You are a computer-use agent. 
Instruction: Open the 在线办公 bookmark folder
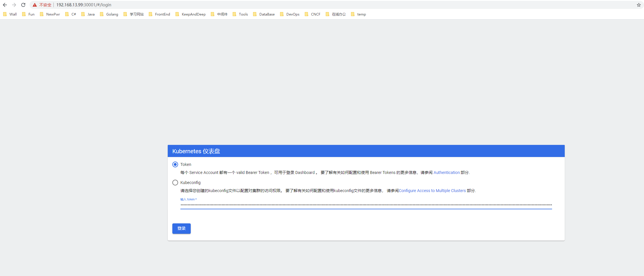click(x=336, y=14)
